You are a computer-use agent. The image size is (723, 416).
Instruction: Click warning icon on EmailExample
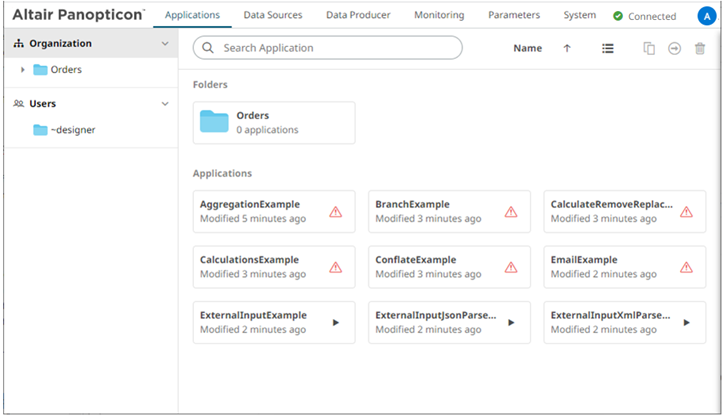686,267
